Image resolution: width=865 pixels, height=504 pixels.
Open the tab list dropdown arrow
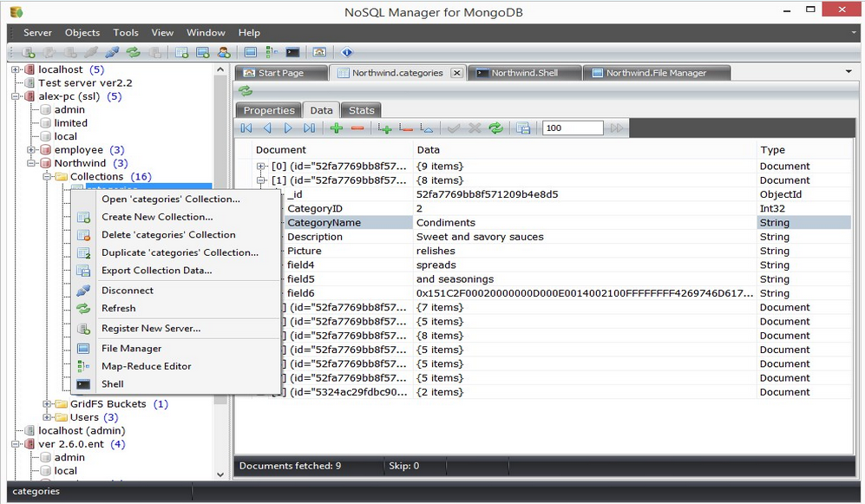848,72
